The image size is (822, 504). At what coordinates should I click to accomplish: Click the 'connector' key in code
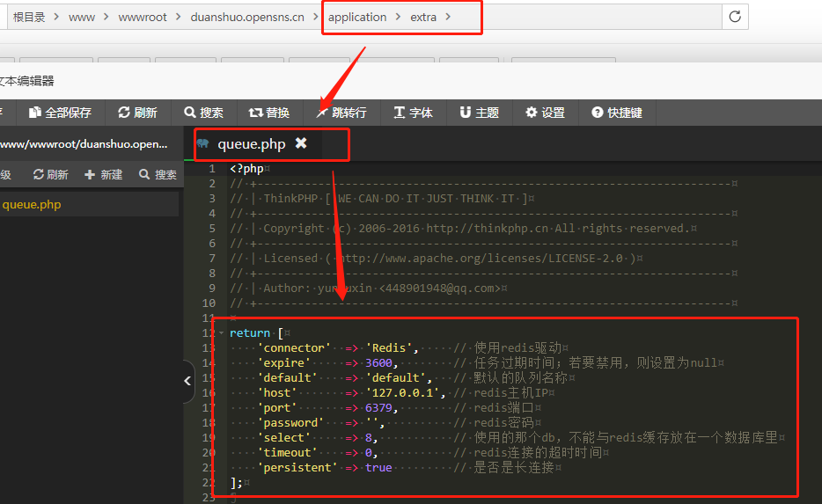(x=294, y=348)
